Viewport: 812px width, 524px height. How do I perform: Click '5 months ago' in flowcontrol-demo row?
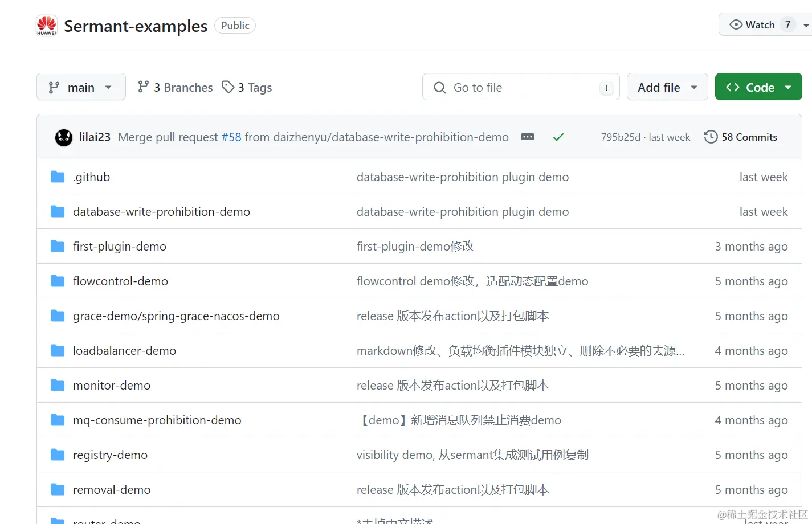[x=752, y=281]
